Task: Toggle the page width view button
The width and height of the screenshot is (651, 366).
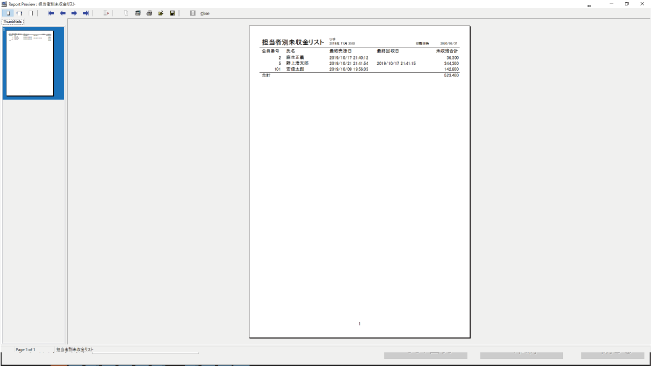Action: (x=32, y=13)
